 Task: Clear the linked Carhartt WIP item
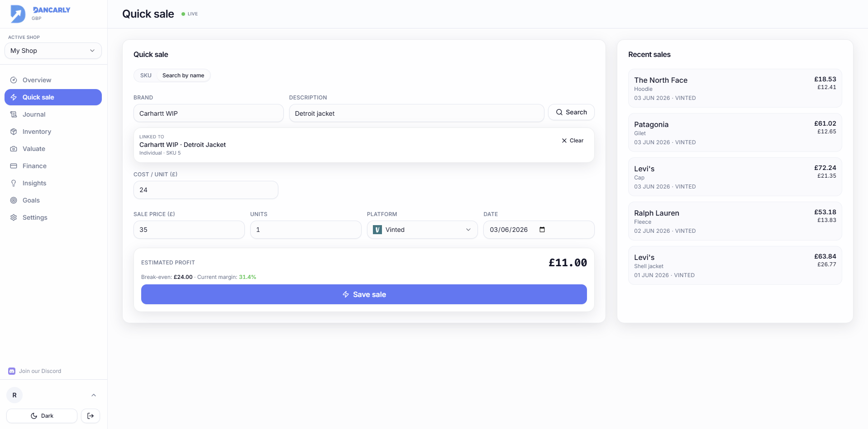click(572, 141)
